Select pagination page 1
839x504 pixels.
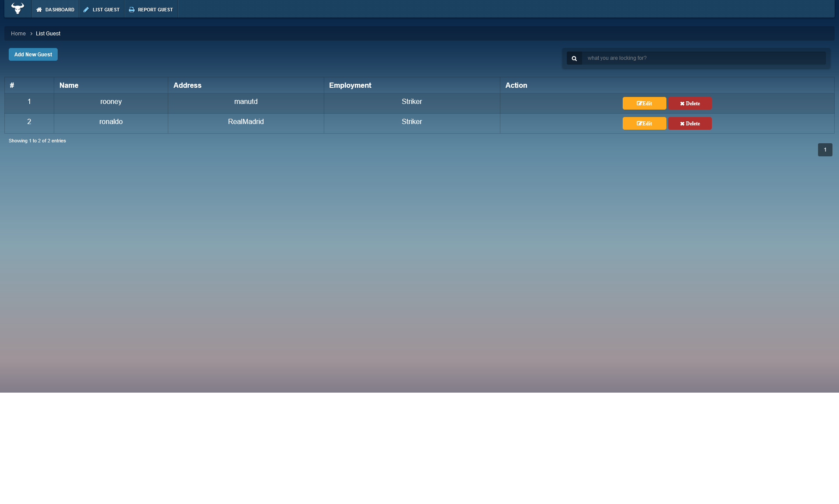pyautogui.click(x=825, y=150)
